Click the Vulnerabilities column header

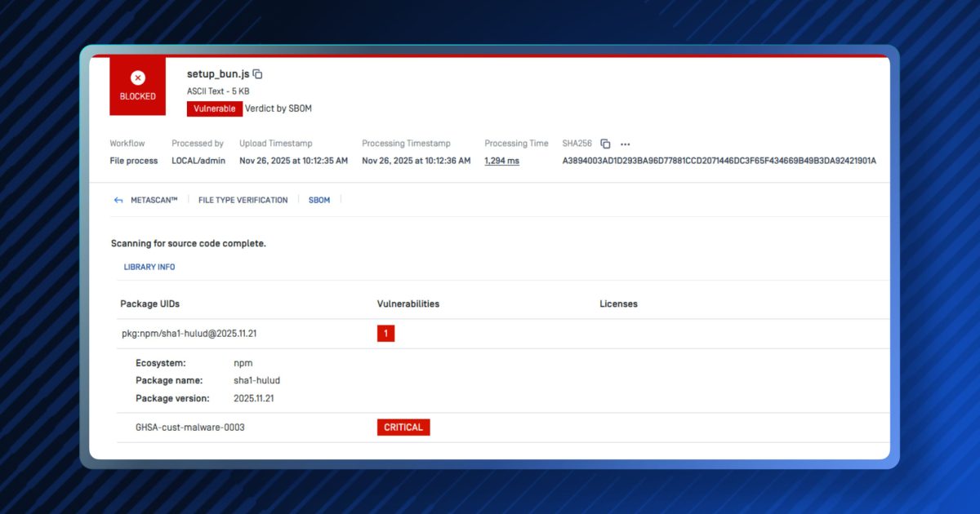coord(408,304)
